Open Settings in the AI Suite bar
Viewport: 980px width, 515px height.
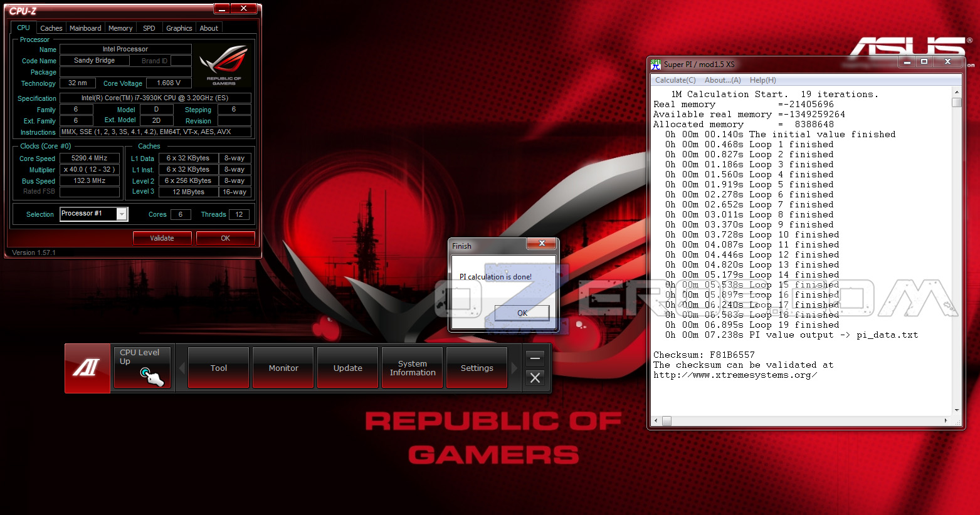pyautogui.click(x=477, y=368)
